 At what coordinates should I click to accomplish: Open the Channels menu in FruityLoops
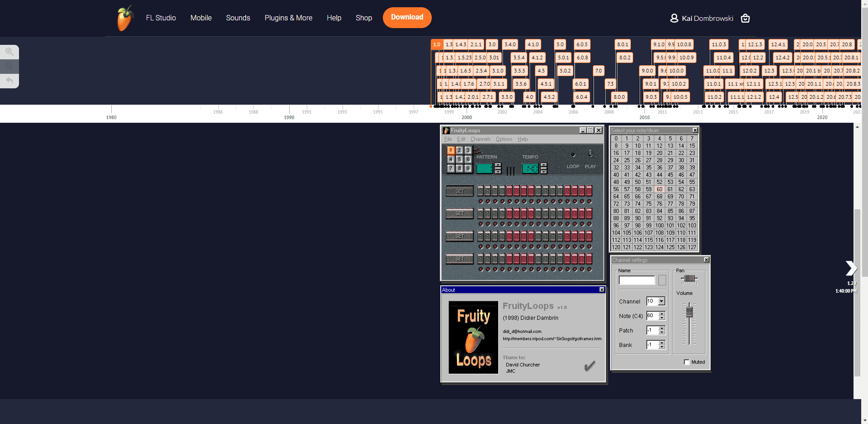[x=480, y=139]
